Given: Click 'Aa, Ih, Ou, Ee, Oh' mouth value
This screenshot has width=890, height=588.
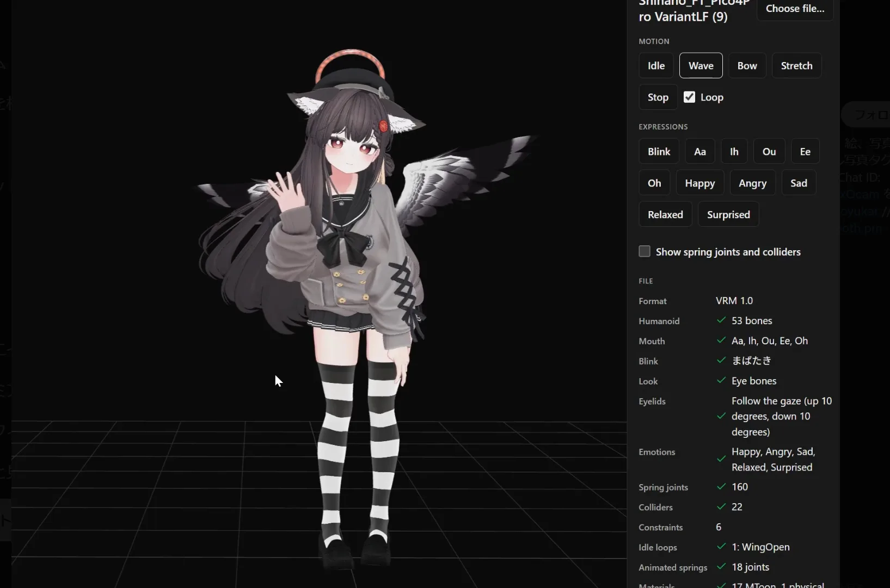Looking at the screenshot, I should pyautogui.click(x=770, y=341).
